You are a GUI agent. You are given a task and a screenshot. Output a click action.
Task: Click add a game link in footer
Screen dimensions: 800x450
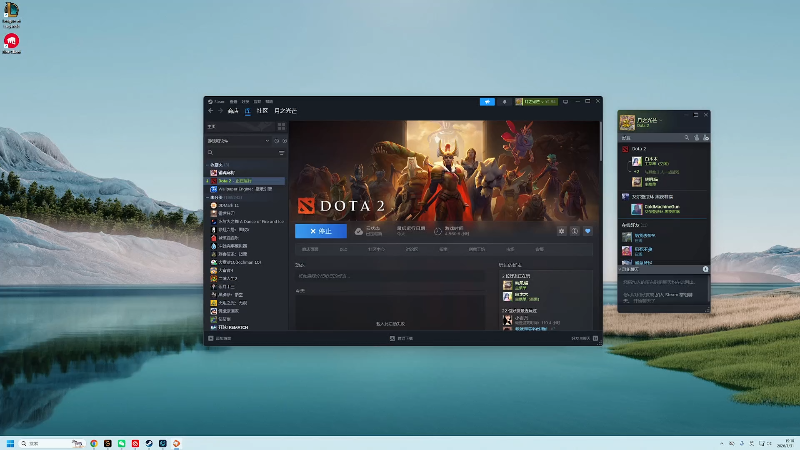(x=223, y=338)
